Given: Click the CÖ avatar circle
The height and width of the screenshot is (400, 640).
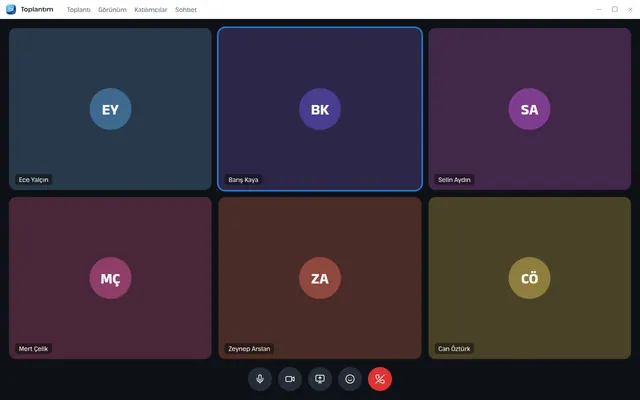Looking at the screenshot, I should coord(529,278).
